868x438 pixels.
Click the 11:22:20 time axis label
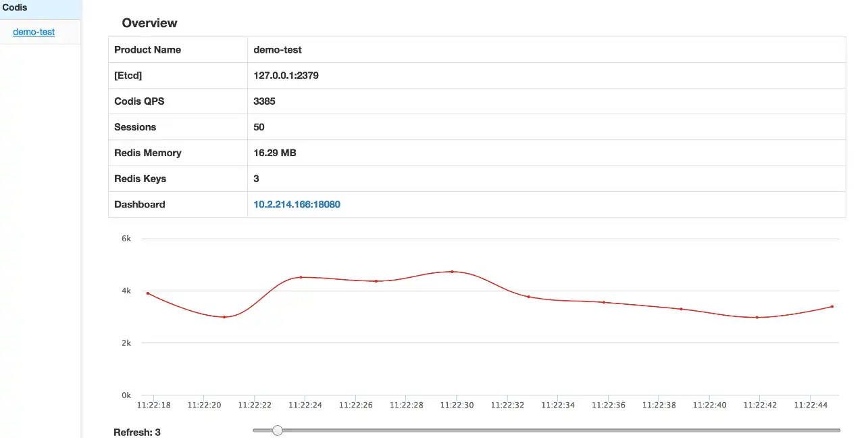point(204,405)
